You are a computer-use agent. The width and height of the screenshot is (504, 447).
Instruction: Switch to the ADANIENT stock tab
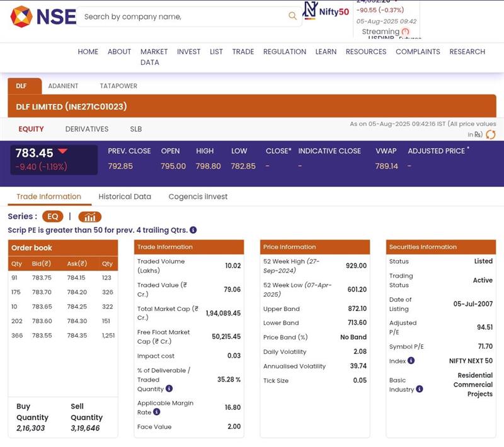(63, 86)
